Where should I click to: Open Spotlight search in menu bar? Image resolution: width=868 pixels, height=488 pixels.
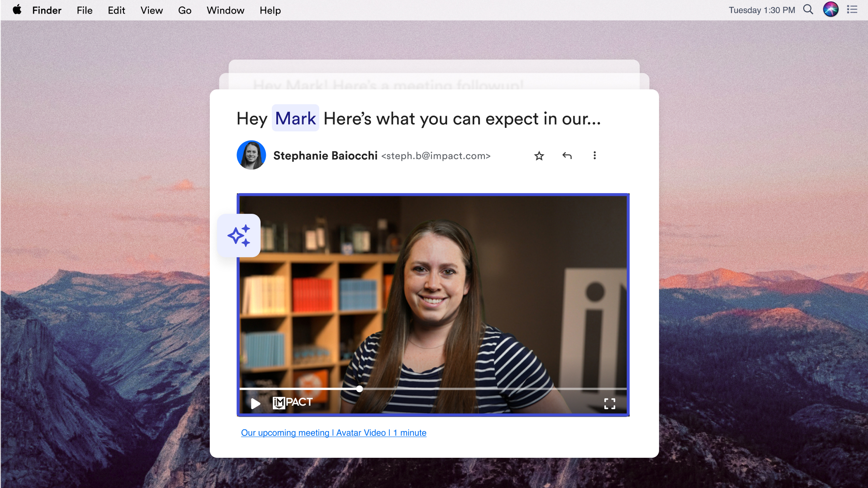[x=808, y=10]
